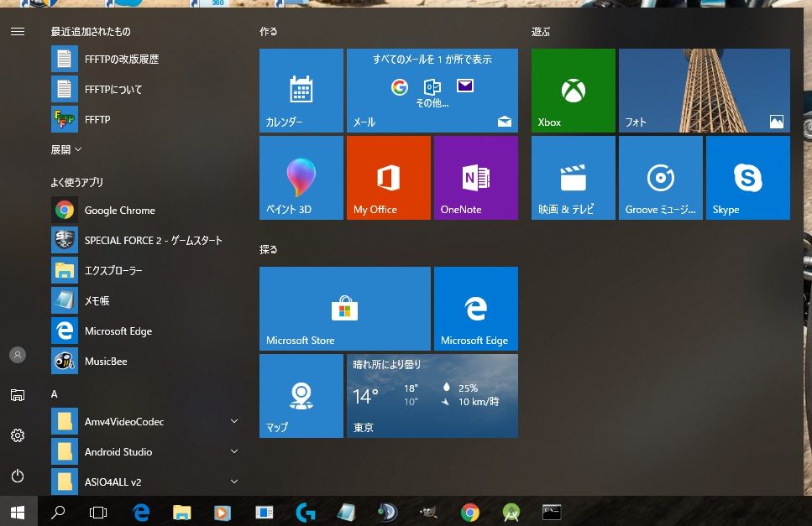
Task: Expand the 展開 recently added list
Action: [x=66, y=149]
